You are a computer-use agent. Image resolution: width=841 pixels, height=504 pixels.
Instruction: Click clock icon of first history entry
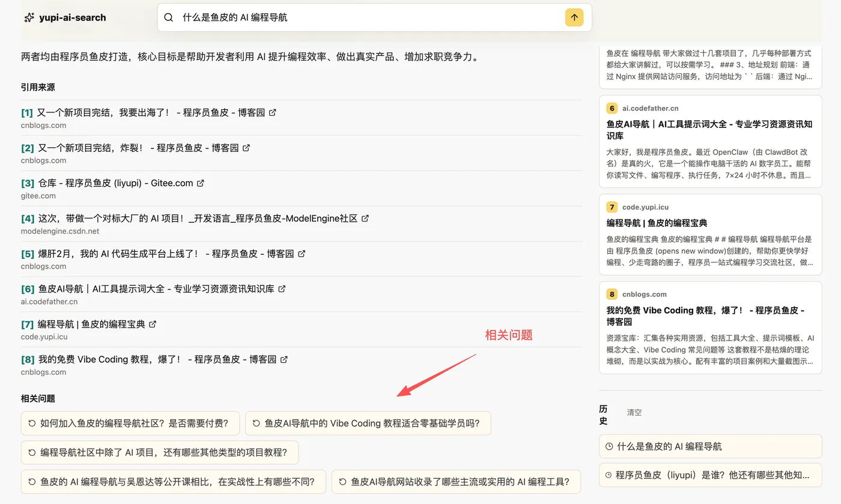tap(609, 446)
